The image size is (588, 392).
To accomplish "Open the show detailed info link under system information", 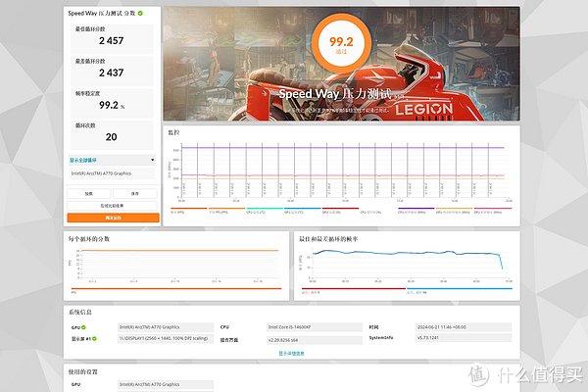I will (x=291, y=354).
